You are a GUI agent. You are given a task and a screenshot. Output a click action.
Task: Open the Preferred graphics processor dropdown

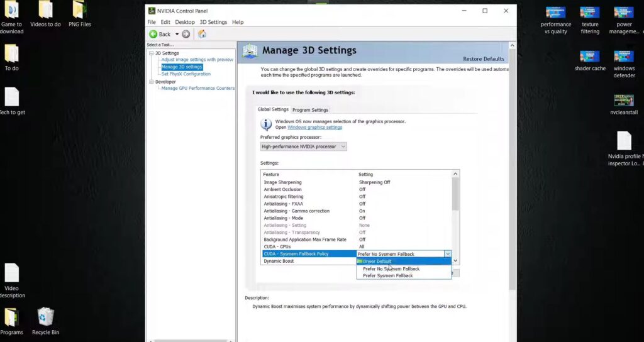[x=304, y=146]
